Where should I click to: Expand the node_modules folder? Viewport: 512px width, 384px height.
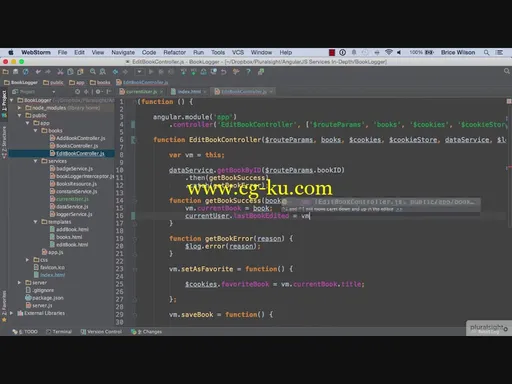tap(19, 108)
